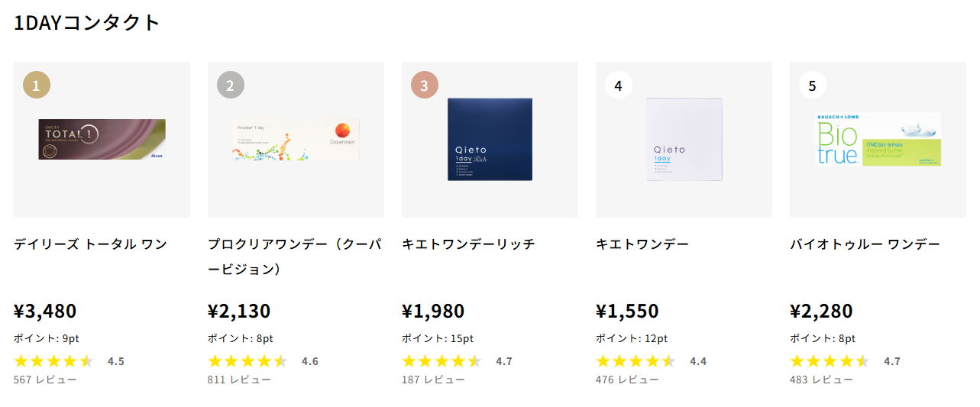
Task: Open プロクリアワンデー product title link
Action: point(294,257)
